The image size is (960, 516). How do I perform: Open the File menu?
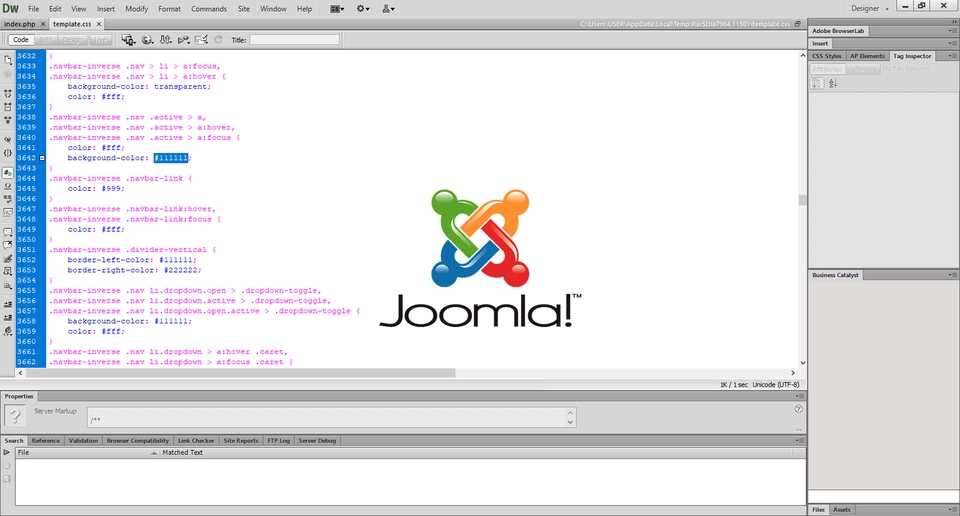[x=34, y=9]
